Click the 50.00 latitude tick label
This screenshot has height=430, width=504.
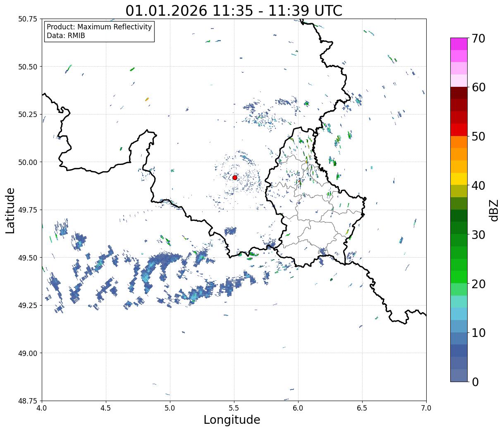tap(28, 162)
